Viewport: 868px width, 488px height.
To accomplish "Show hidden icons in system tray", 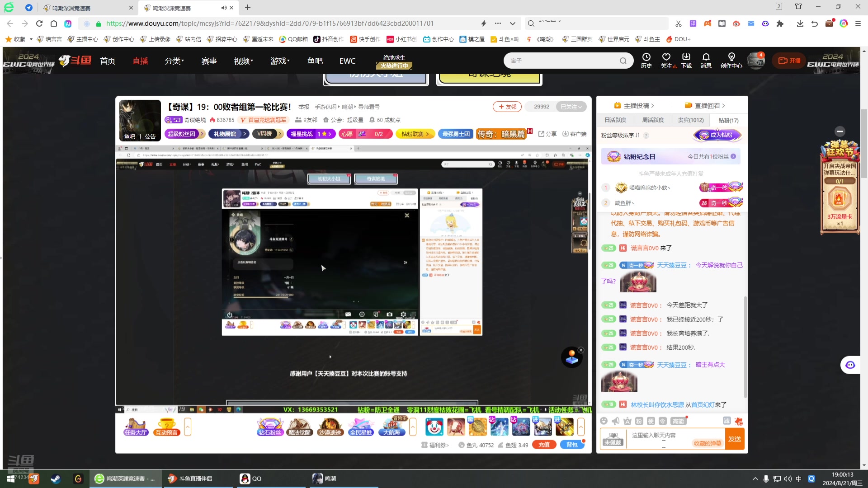I will click(x=755, y=479).
